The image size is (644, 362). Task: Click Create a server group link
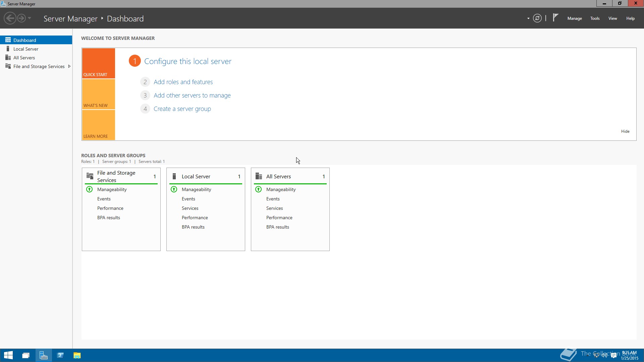pos(182,109)
